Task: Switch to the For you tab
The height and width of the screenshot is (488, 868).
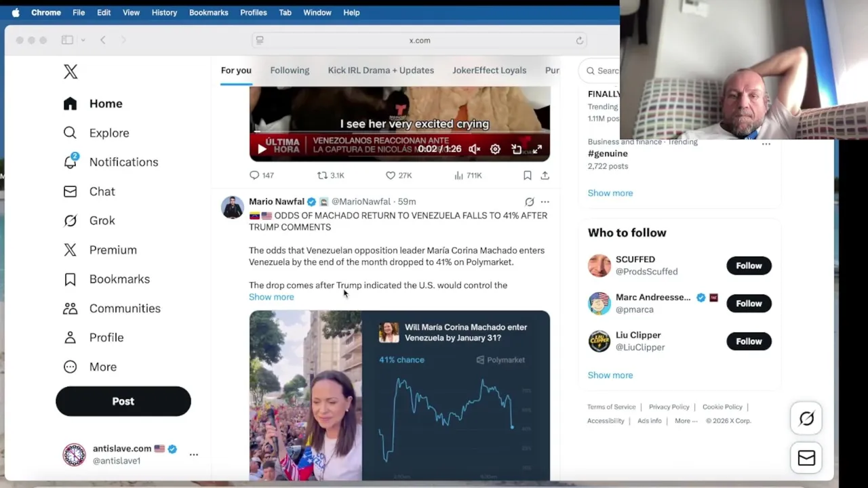Action: click(x=236, y=70)
